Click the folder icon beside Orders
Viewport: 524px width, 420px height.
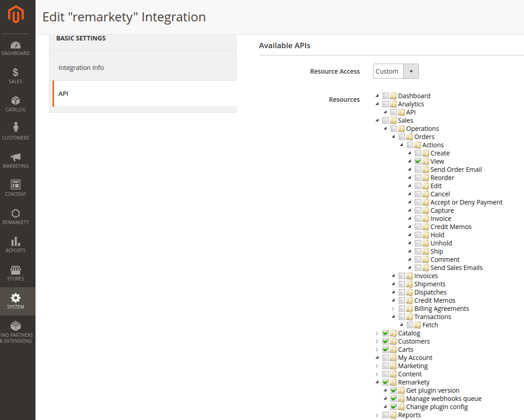(x=409, y=137)
